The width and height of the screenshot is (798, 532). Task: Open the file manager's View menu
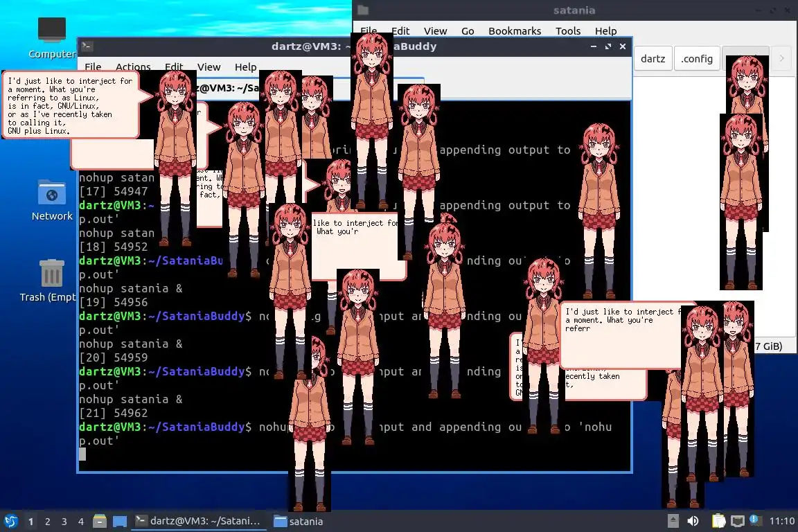435,30
